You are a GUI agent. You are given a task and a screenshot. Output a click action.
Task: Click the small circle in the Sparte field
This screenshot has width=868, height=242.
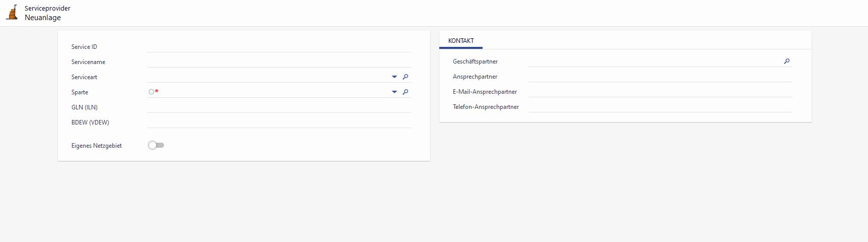coord(151,92)
